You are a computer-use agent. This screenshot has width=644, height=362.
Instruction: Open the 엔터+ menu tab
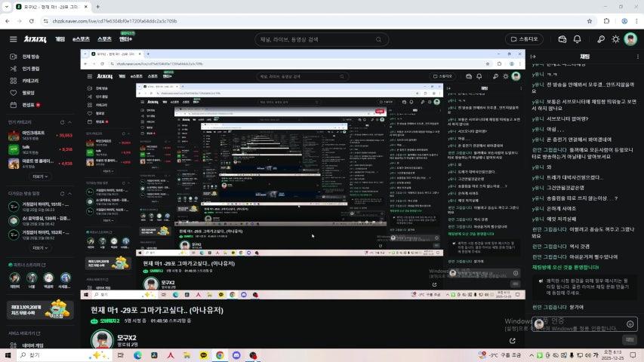(125, 39)
